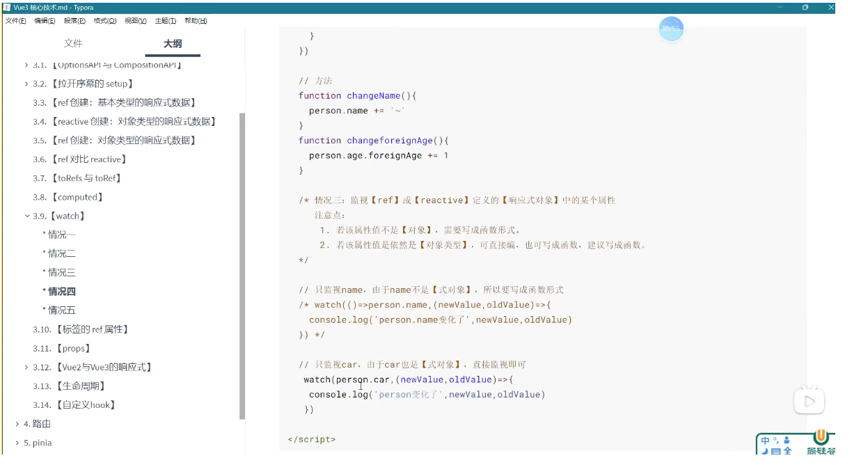The image size is (868, 465).
Task: Click the 情况三 block comment header line
Action: (457, 200)
